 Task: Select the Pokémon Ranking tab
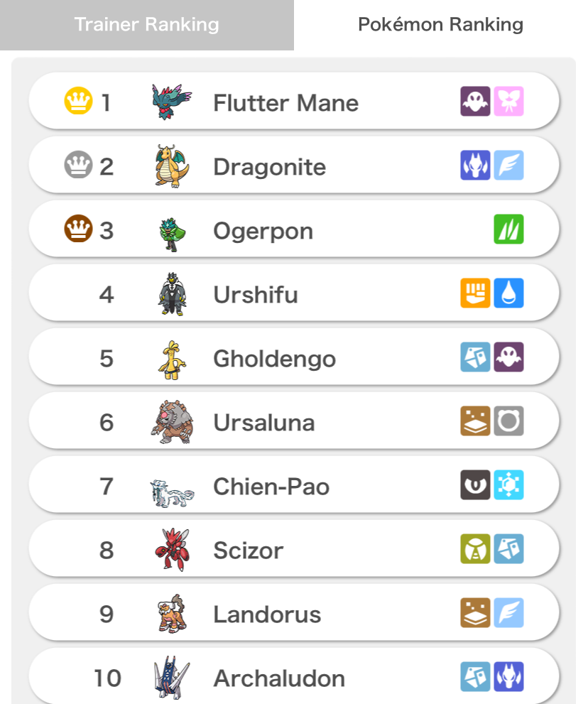point(441,25)
